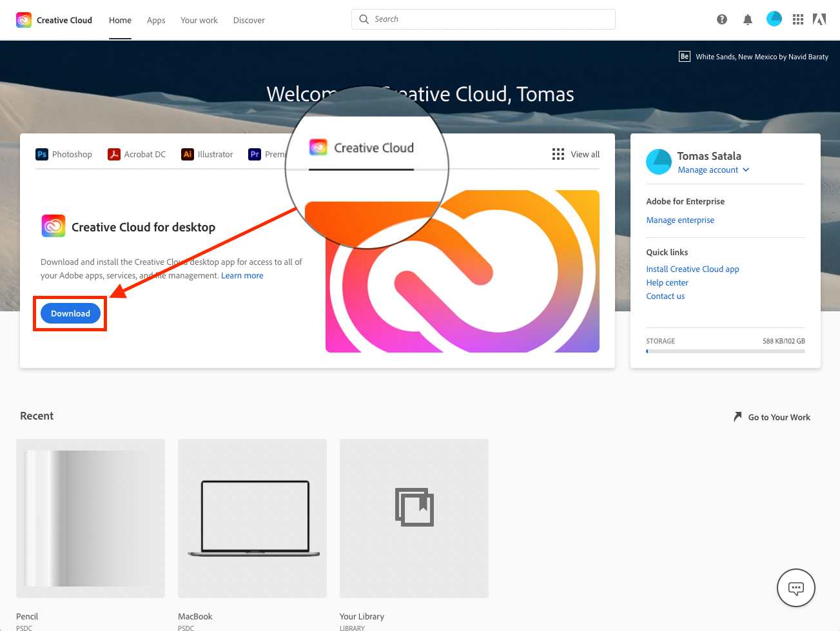Open the Apps tab

tap(156, 20)
